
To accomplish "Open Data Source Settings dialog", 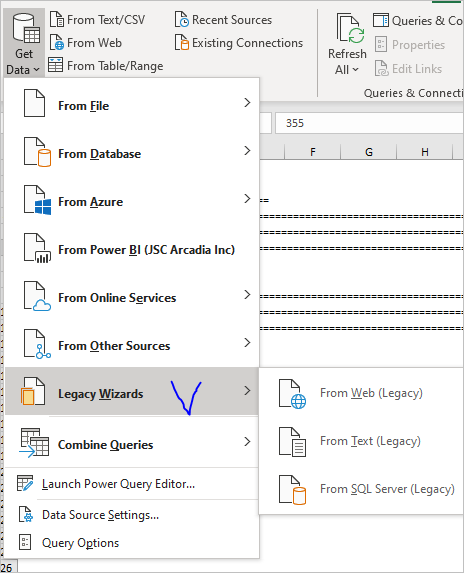I will pyautogui.click(x=132, y=514).
